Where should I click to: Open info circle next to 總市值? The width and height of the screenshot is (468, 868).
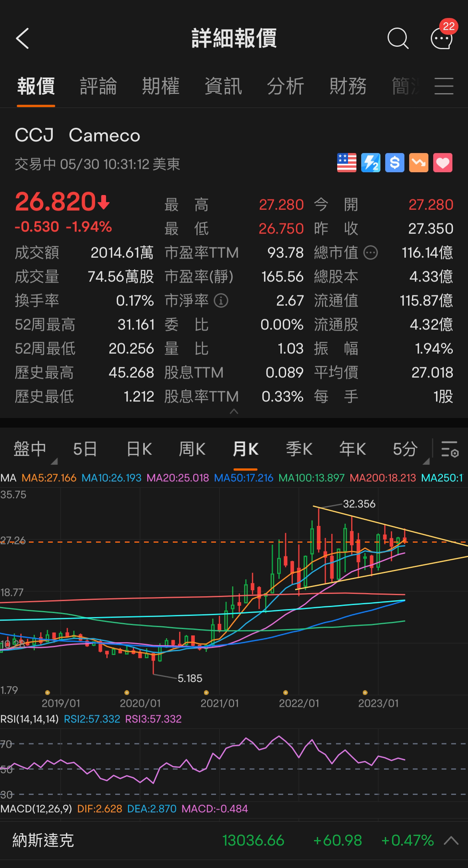[371, 253]
